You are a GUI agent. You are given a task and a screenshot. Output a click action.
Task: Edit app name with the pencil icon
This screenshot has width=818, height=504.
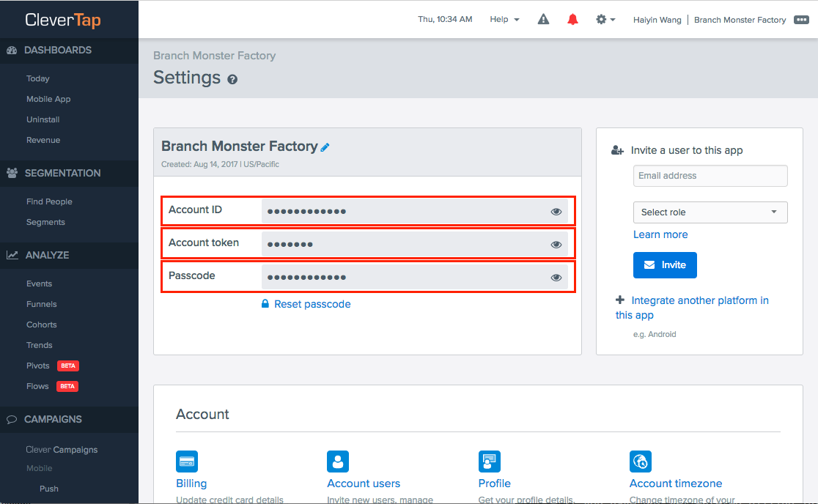pos(325,147)
